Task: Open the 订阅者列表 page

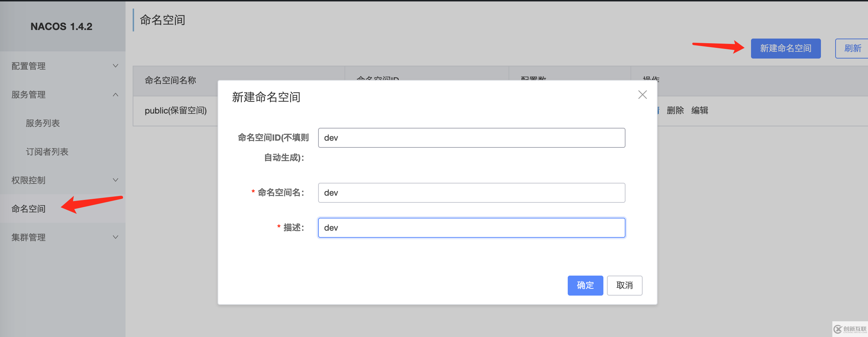Action: click(47, 151)
